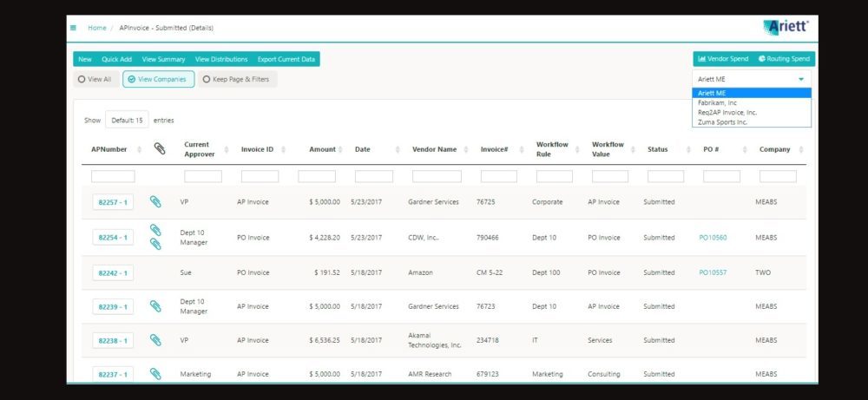Image resolution: width=868 pixels, height=400 pixels.
Task: Click the Vendor Name filter input field
Action: click(437, 176)
